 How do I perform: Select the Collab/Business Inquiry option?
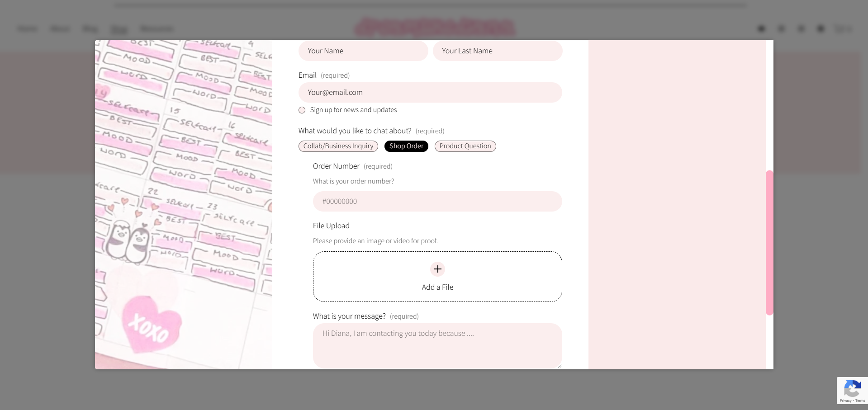[338, 146]
